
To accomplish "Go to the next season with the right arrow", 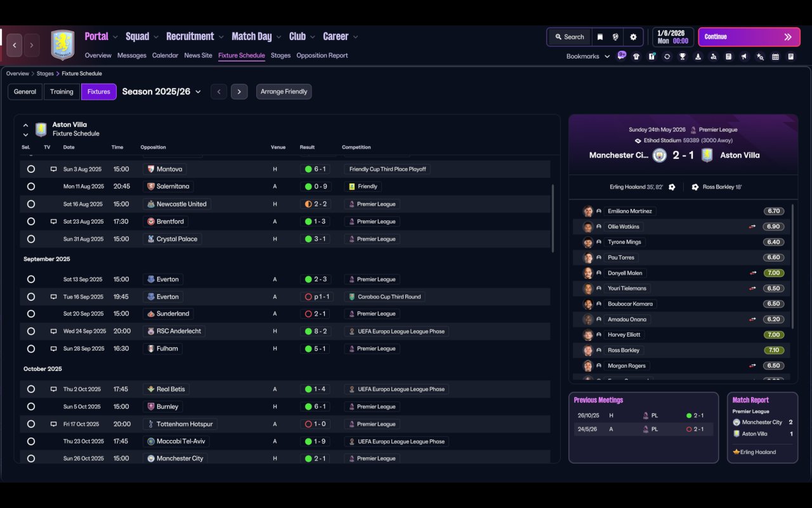I will pyautogui.click(x=239, y=91).
